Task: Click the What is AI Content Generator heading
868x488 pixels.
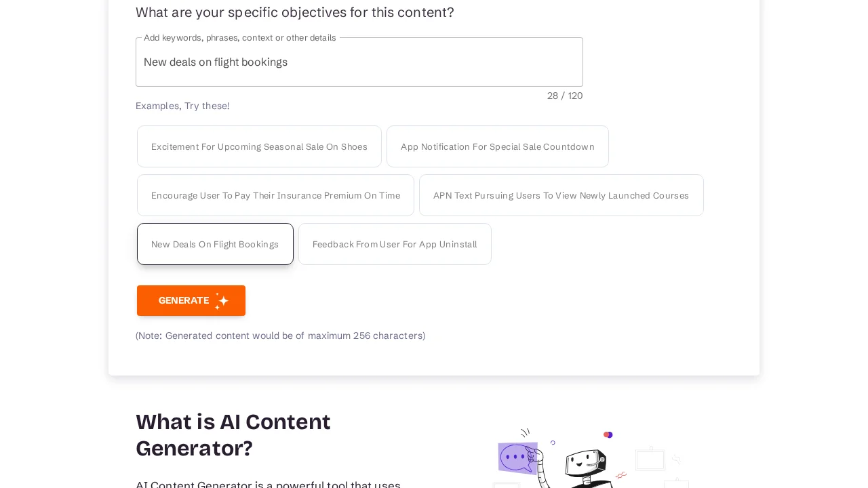Action: [233, 434]
